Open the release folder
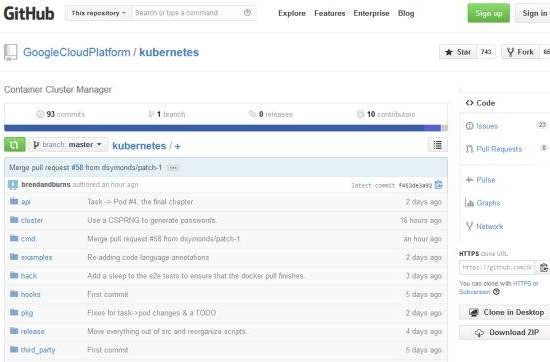 click(x=33, y=331)
